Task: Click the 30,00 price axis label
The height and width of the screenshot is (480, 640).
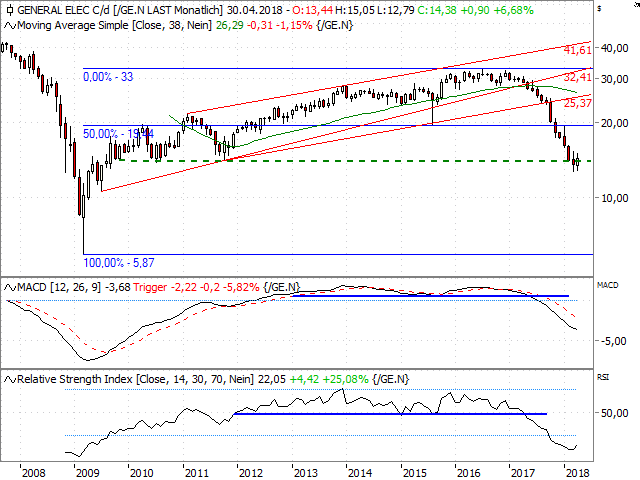Action: (x=614, y=79)
